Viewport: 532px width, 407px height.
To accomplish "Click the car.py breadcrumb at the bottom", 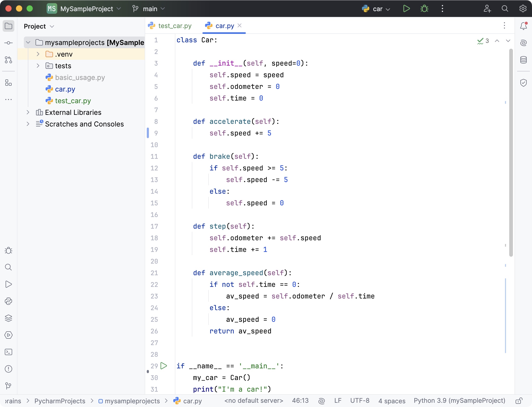I will point(193,401).
